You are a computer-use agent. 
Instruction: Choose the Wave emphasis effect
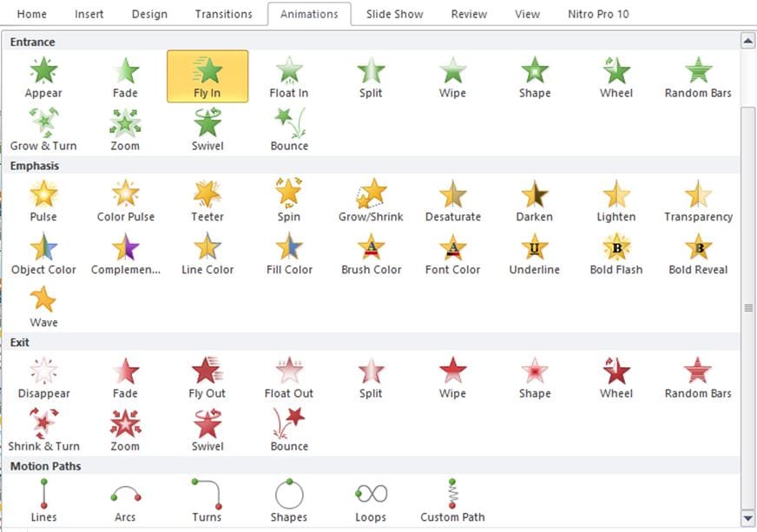tap(43, 305)
